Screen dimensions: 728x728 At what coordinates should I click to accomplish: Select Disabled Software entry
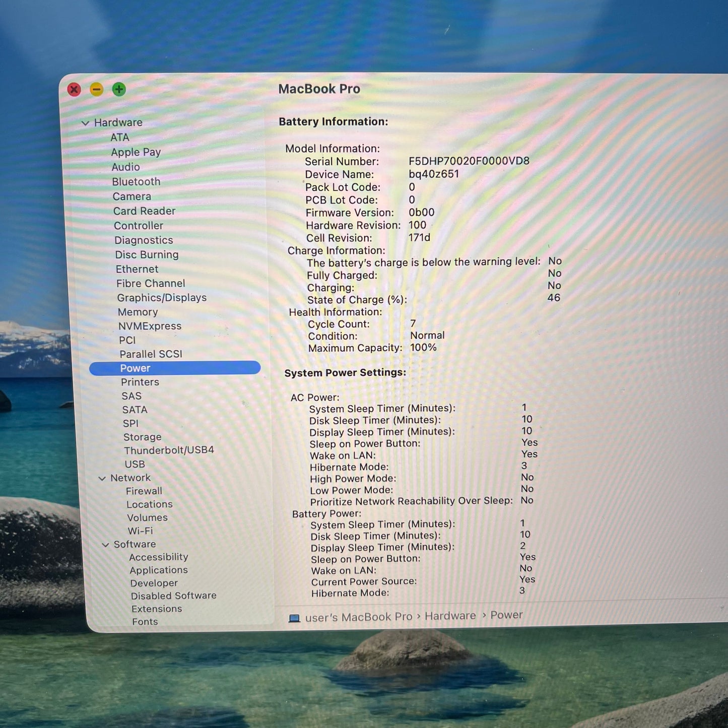pos(174,595)
